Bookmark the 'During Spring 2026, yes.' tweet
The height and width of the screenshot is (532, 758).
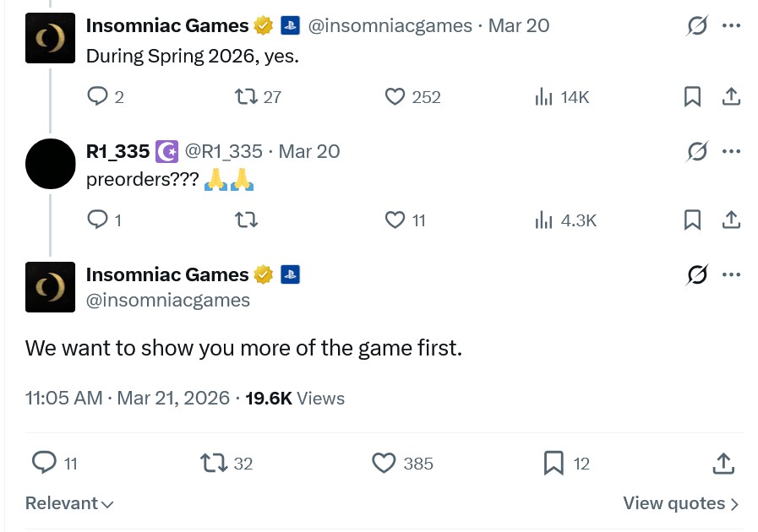[692, 97]
